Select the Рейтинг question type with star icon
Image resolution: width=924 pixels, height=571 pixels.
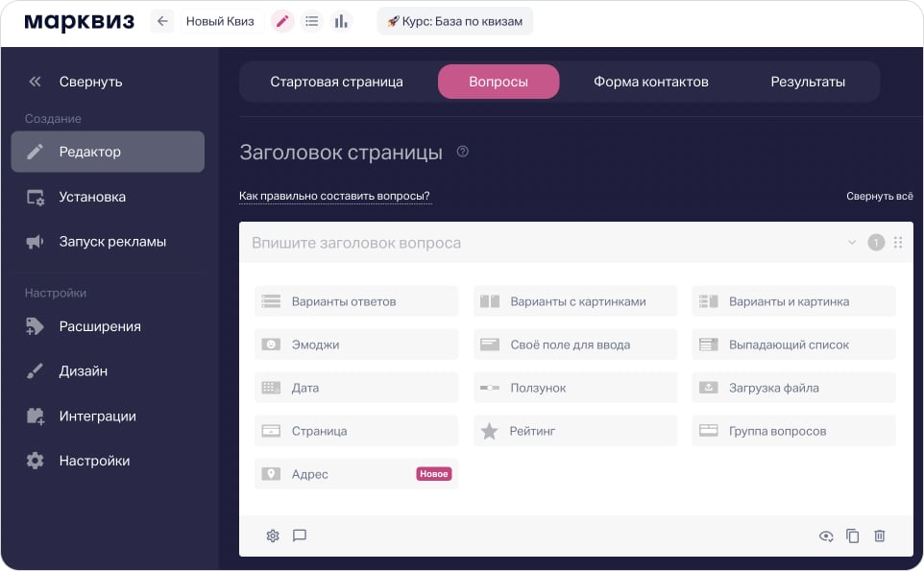pyautogui.click(x=574, y=430)
